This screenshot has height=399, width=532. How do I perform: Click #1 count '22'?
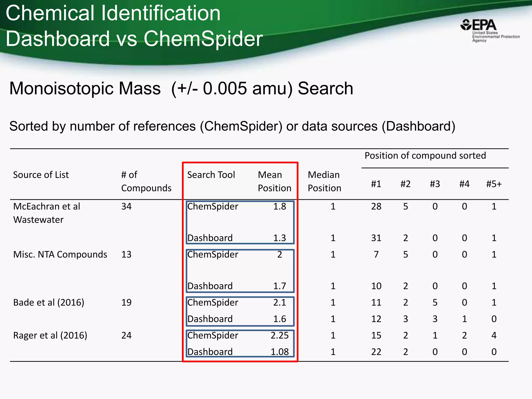[376, 352]
